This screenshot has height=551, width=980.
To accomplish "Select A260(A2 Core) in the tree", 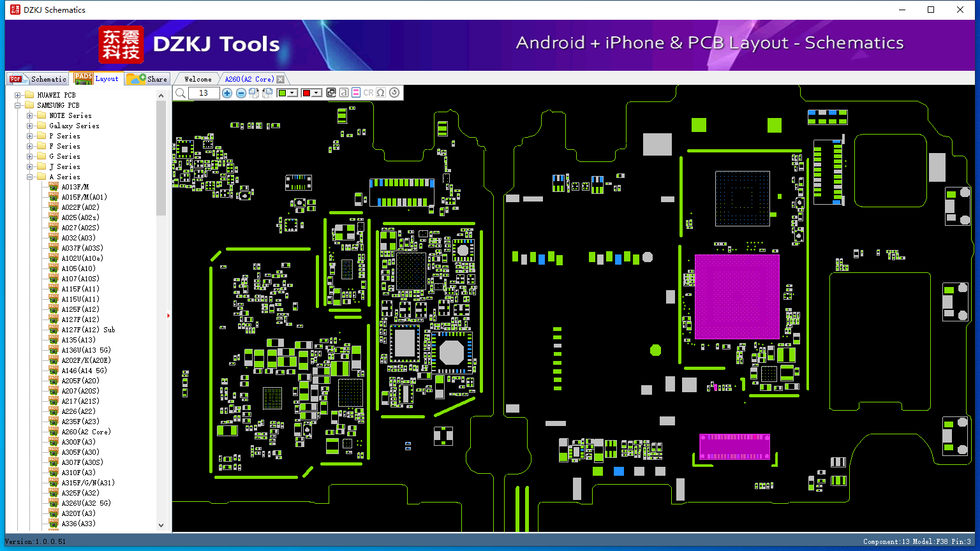I will pyautogui.click(x=86, y=432).
